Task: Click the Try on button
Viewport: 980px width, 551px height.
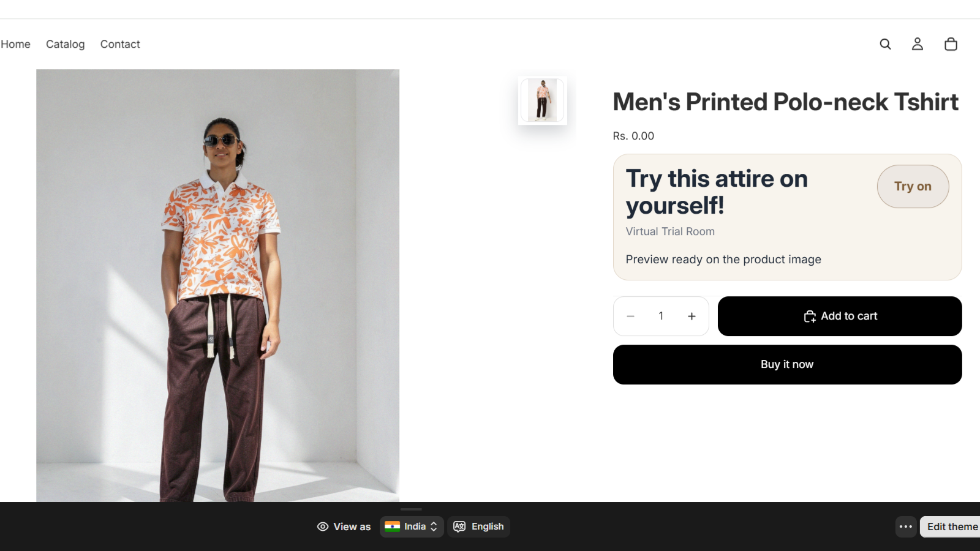Action: pyautogui.click(x=913, y=187)
